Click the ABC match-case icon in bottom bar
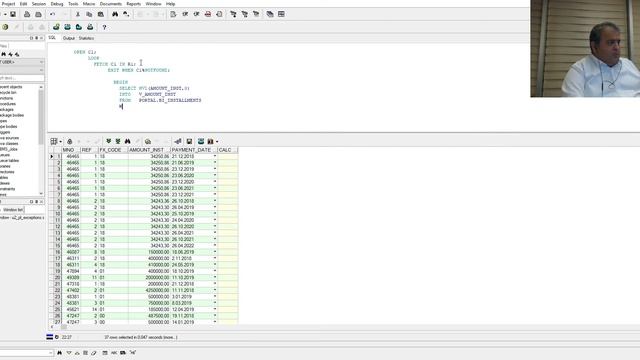 coord(114,353)
